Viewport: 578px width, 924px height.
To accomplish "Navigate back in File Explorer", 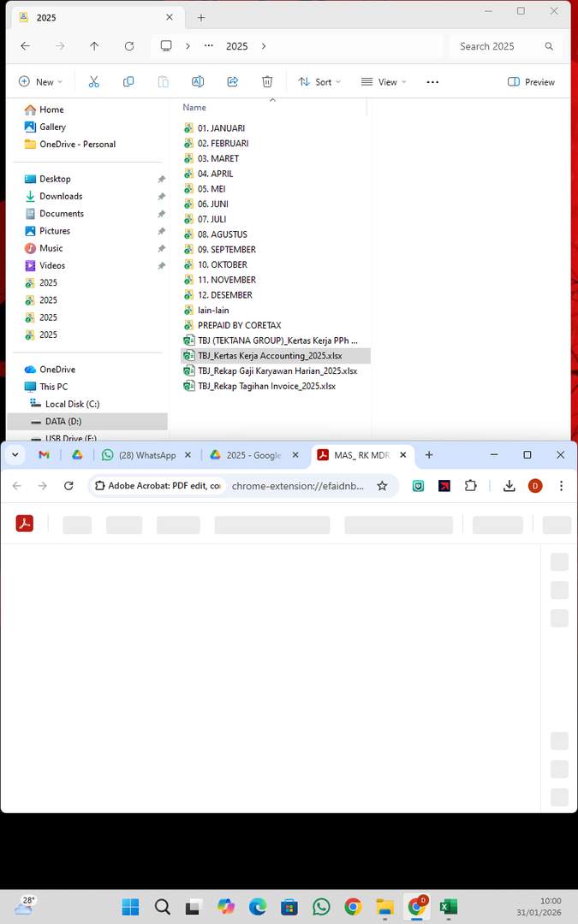I will 25,46.
